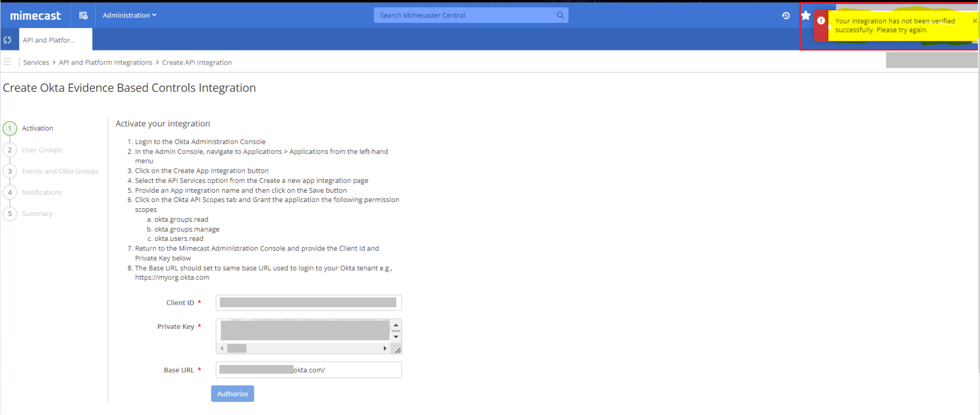Click the Mimecast logo
The width and height of the screenshot is (980, 415).
pos(35,15)
